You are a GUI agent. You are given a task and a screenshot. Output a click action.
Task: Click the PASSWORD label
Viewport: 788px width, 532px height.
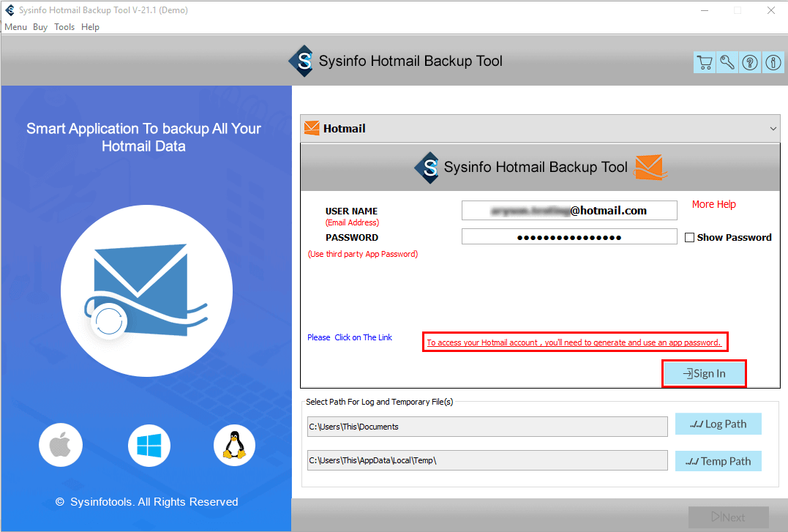352,237
